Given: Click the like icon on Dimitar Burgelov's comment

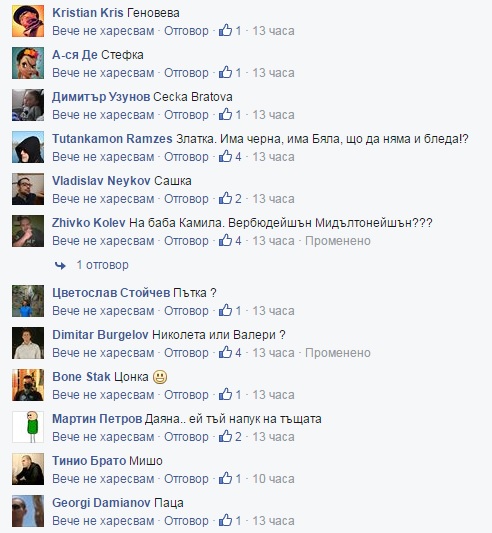Looking at the screenshot, I should coord(225,352).
